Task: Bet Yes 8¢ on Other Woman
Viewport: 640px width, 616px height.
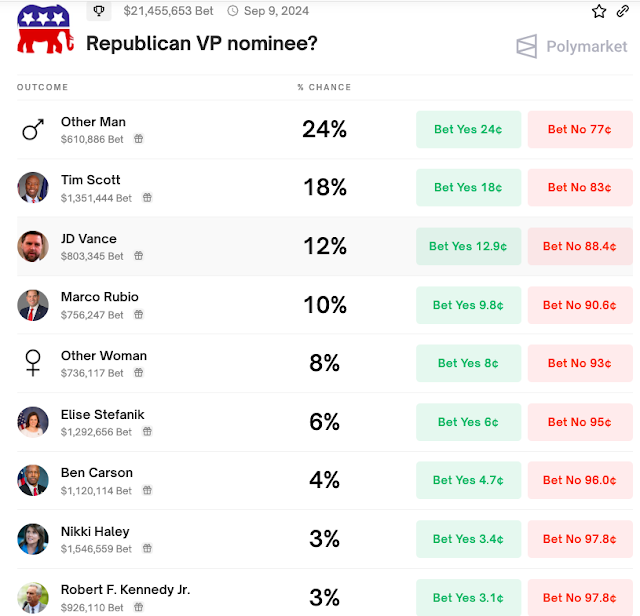Action: coord(469,363)
